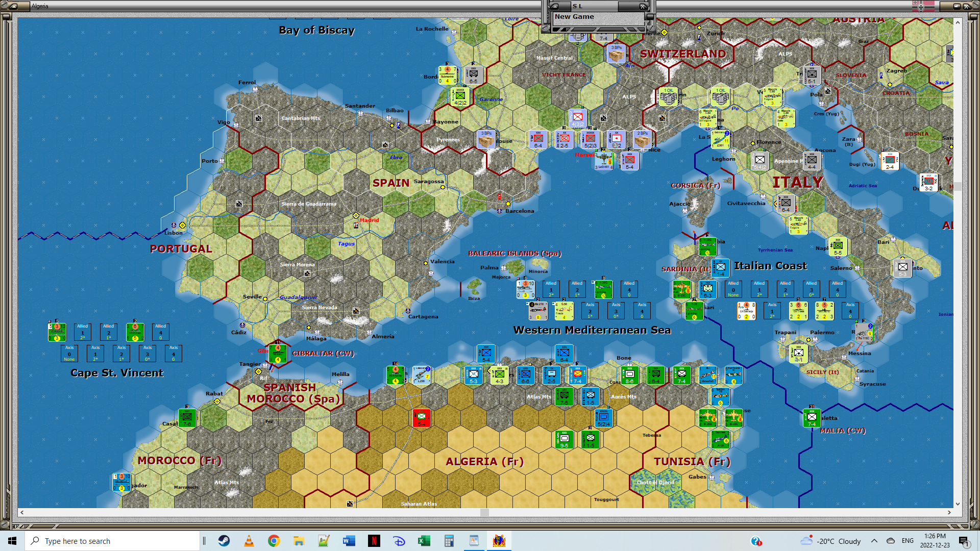Click map scroll down arrow
The width and height of the screenshot is (980, 551).
point(958,504)
